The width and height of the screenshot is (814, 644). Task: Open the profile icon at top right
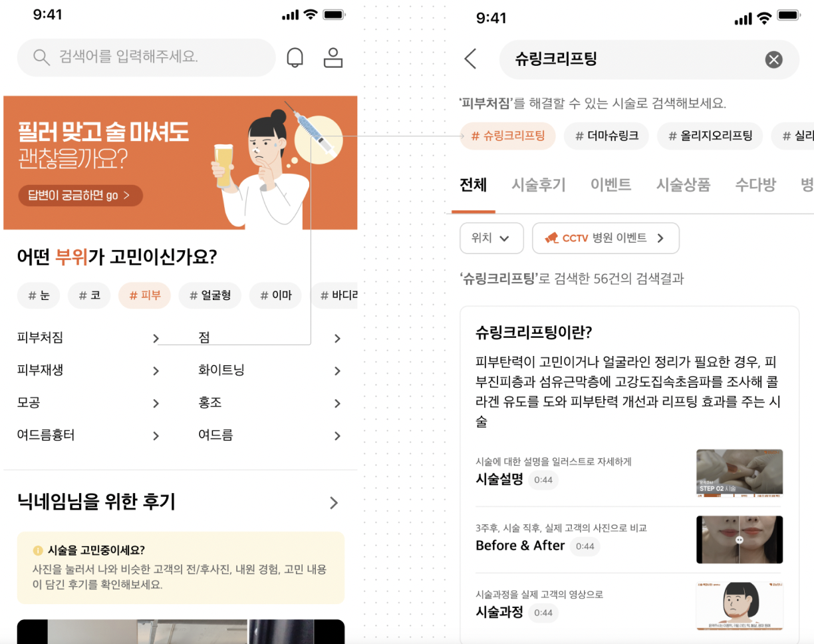coord(333,57)
